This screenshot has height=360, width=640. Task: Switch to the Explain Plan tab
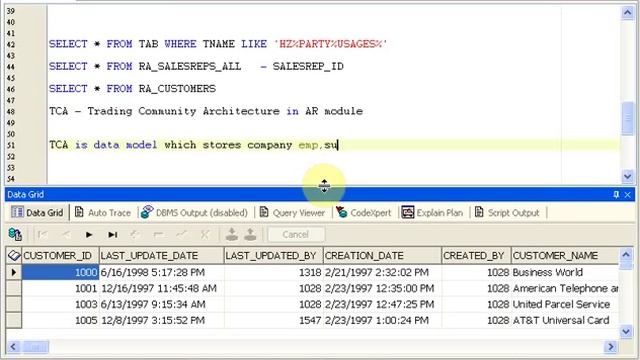[x=432, y=213]
